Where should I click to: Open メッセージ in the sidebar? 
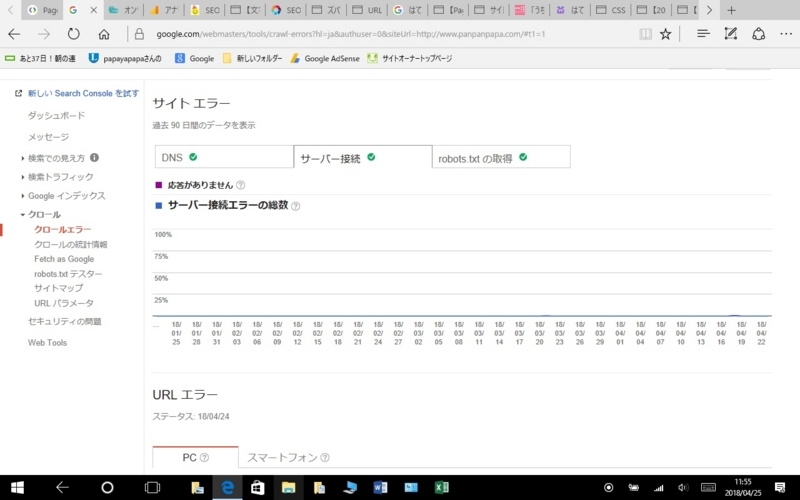pyautogui.click(x=48, y=137)
